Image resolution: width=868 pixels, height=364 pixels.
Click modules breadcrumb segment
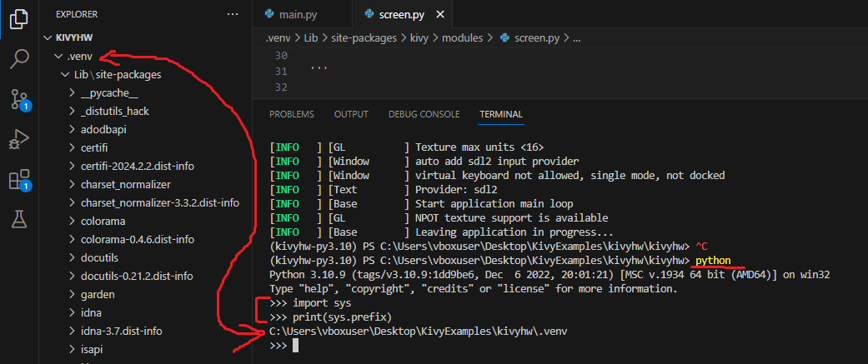click(x=462, y=38)
